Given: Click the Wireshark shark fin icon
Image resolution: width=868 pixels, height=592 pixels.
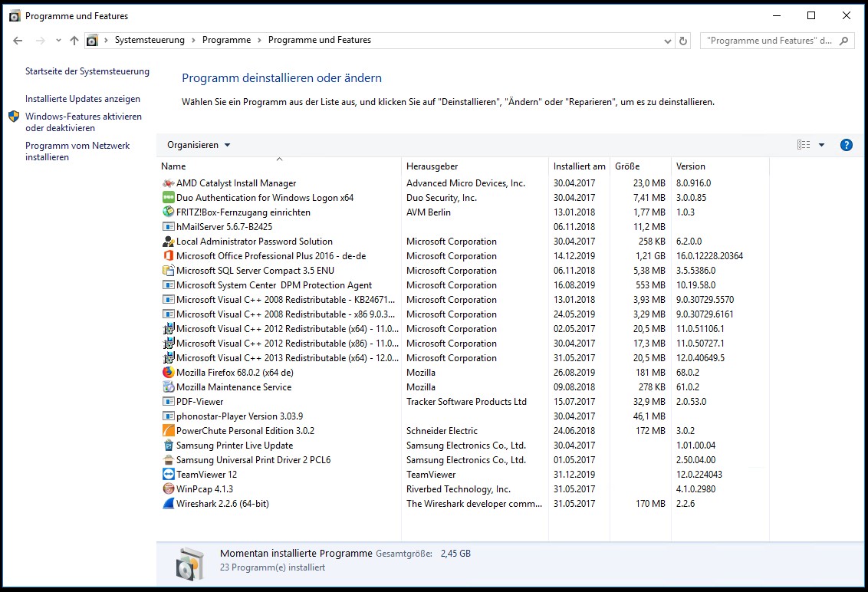Looking at the screenshot, I should pos(168,504).
